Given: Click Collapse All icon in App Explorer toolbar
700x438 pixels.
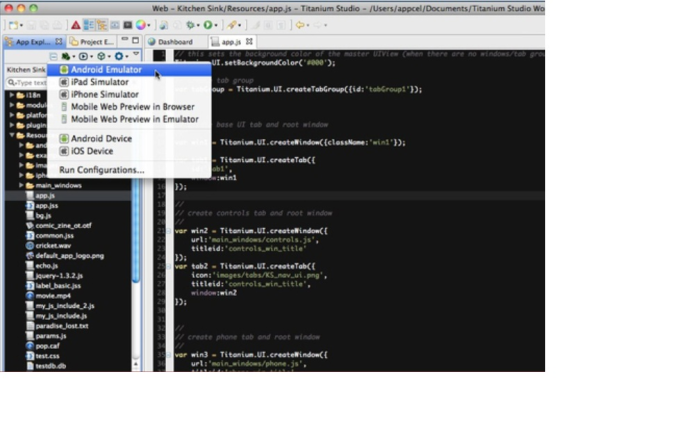Looking at the screenshot, I should click(x=53, y=56).
